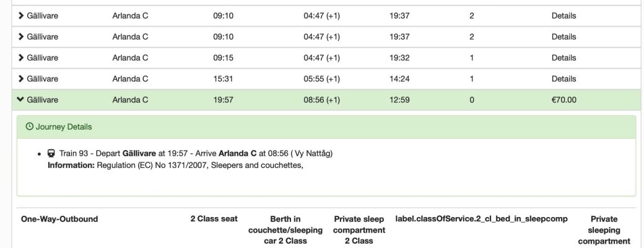Open Details for the 09:15 departure
The width and height of the screenshot is (644, 248).
pyautogui.click(x=563, y=58)
